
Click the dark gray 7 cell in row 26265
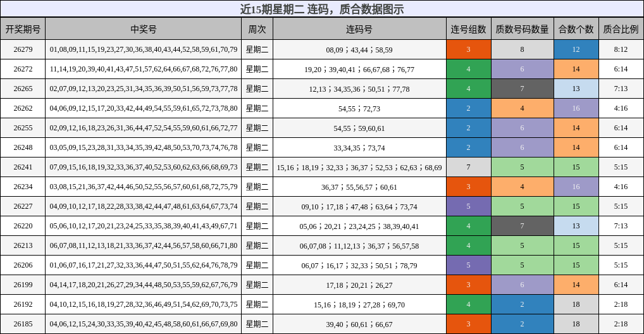523,89
